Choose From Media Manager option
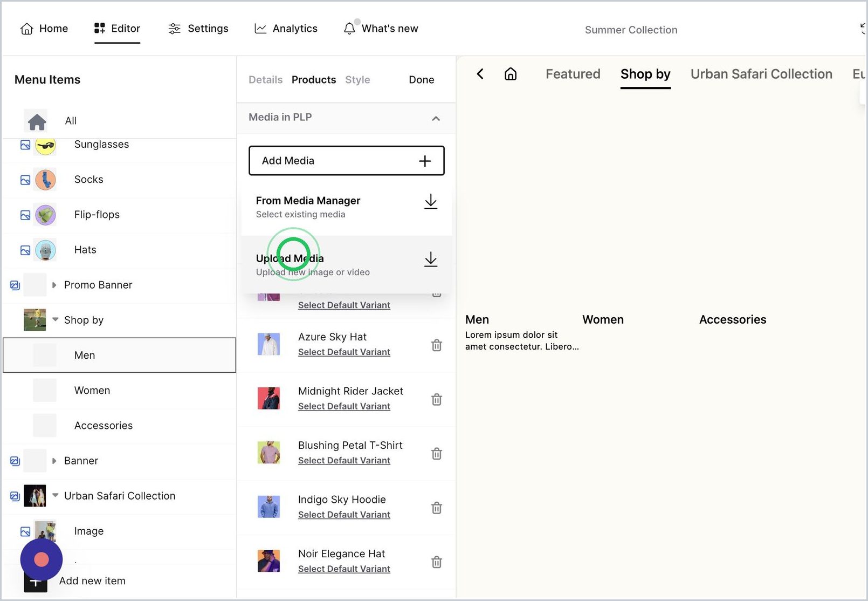The height and width of the screenshot is (601, 868). point(347,207)
